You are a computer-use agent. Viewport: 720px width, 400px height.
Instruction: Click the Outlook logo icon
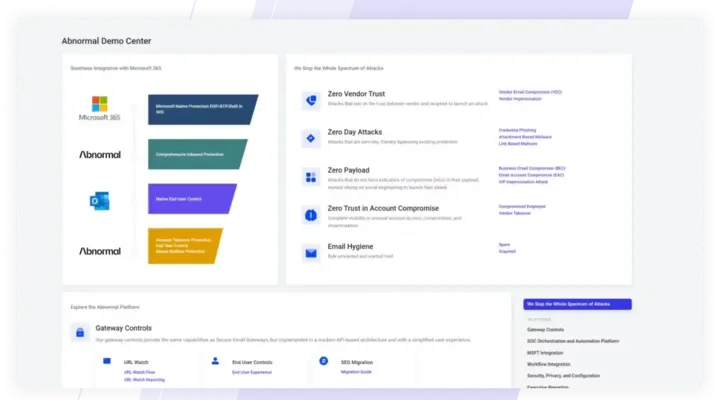tap(100, 201)
